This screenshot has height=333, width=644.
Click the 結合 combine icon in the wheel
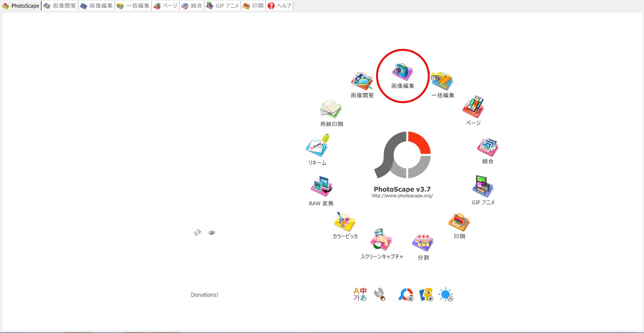tap(487, 149)
